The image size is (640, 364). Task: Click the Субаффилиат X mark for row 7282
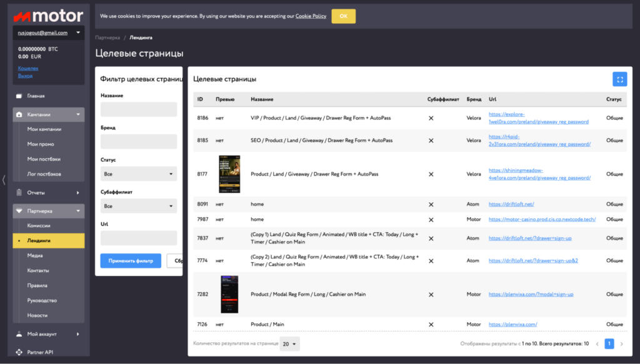click(x=431, y=294)
